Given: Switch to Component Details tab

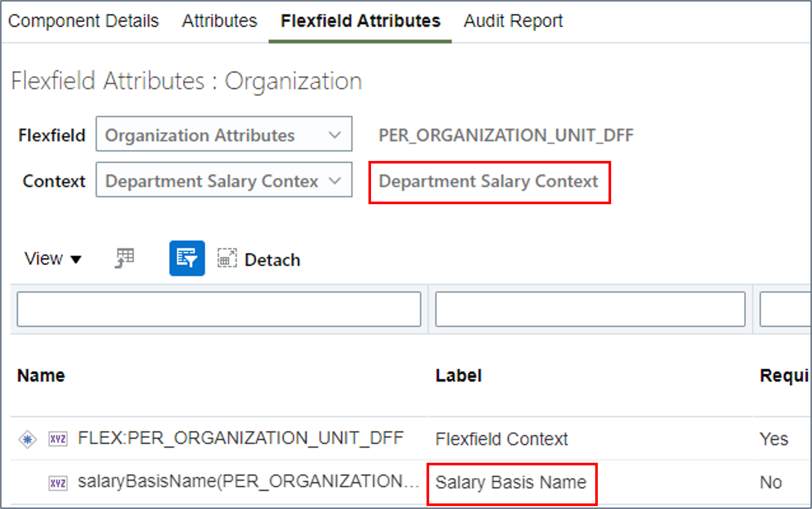Looking at the screenshot, I should coord(83,21).
